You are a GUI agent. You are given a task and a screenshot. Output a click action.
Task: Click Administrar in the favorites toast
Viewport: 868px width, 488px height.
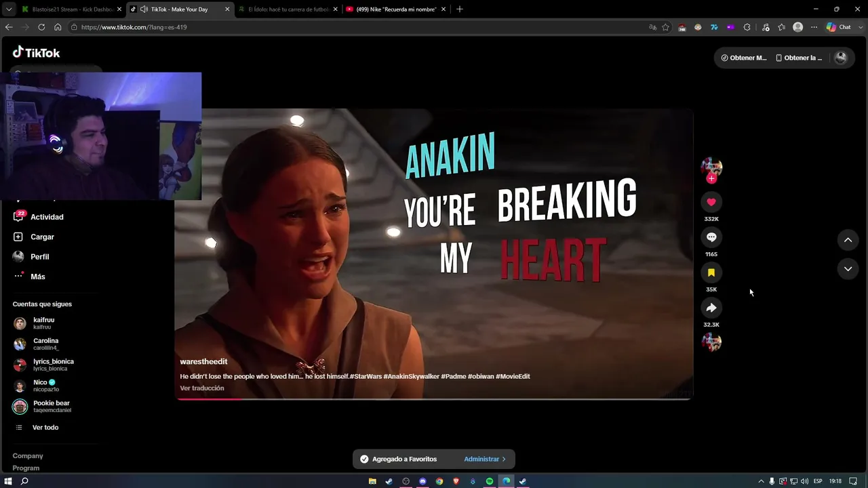pos(485,459)
